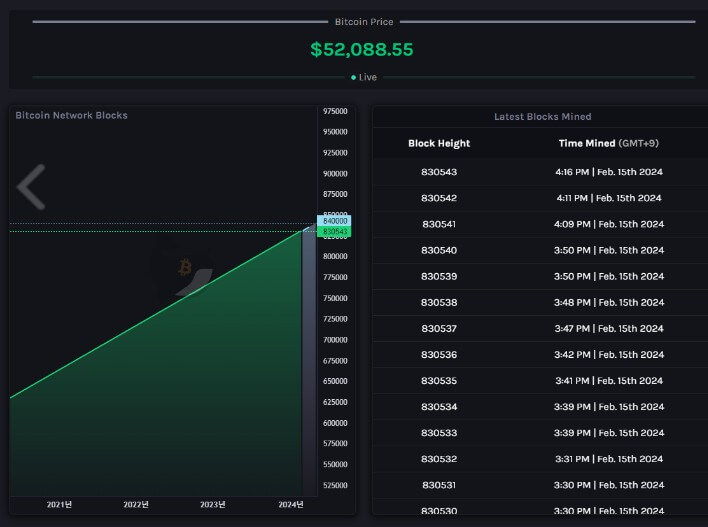Click the 525000 y-axis label

click(335, 485)
